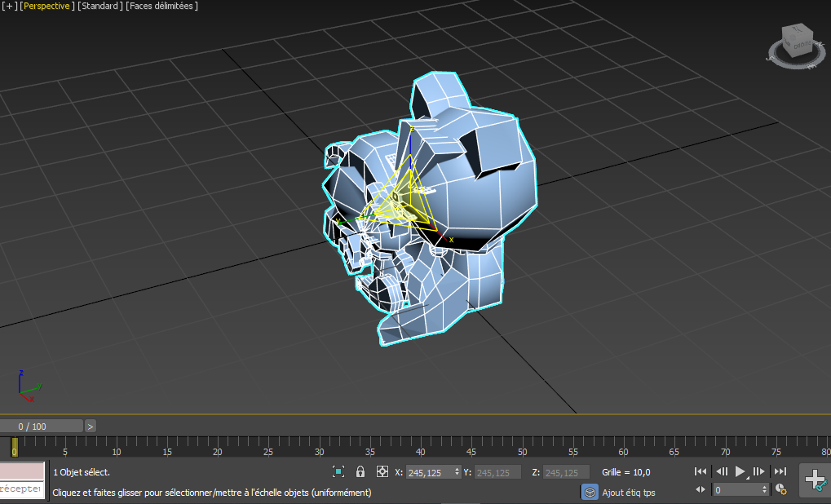Screen dimensions: 831x504
Task: Click frame 70 on the timeline
Action: pos(725,452)
